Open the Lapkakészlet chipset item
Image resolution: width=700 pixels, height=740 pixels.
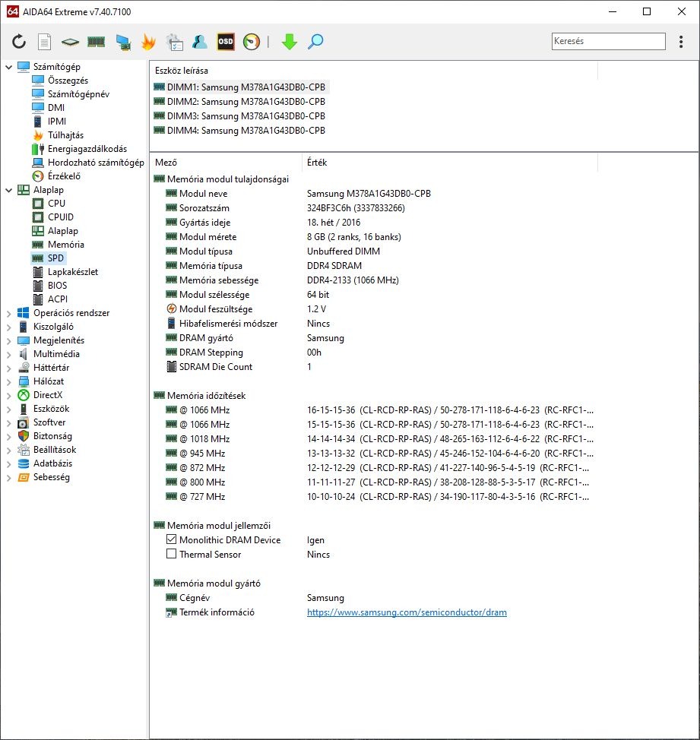click(73, 272)
